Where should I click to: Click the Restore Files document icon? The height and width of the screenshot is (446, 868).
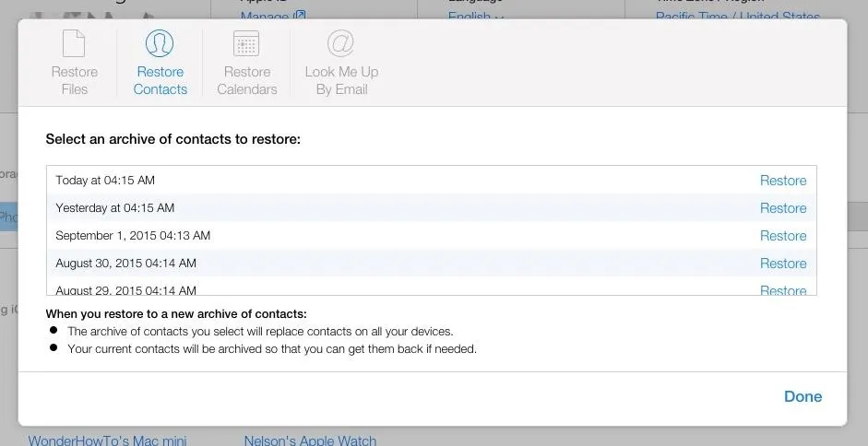(74, 43)
